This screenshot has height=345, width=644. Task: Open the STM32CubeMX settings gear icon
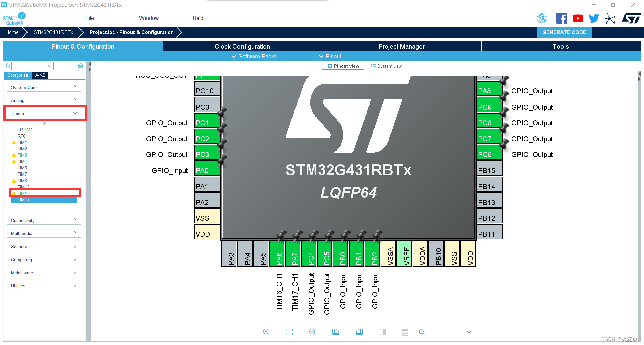[x=80, y=66]
